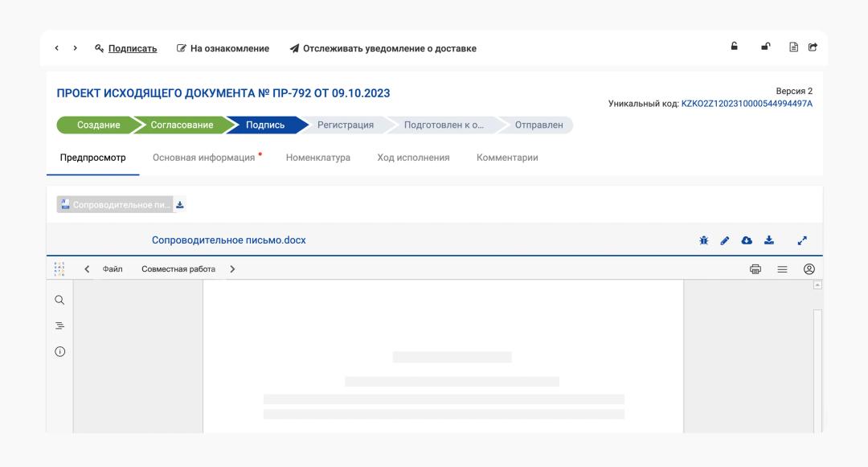The width and height of the screenshot is (868, 467).
Task: Click the pencil edit icon for the document
Action: pos(725,240)
